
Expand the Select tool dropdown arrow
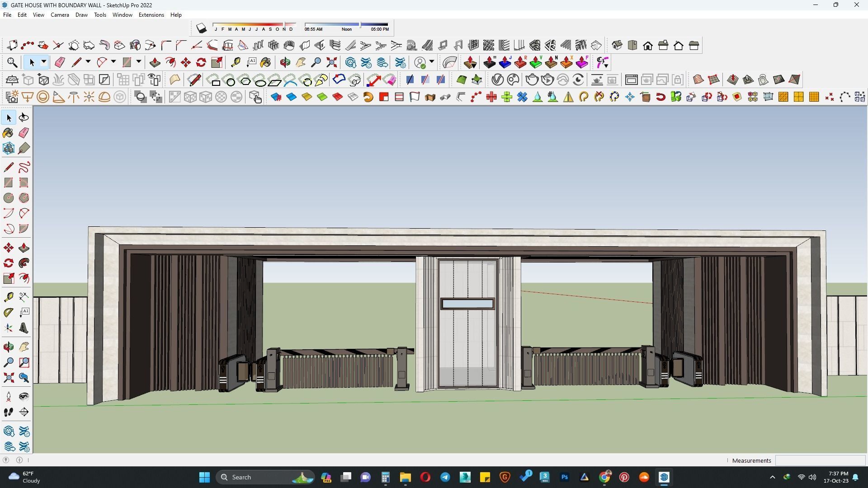[44, 62]
